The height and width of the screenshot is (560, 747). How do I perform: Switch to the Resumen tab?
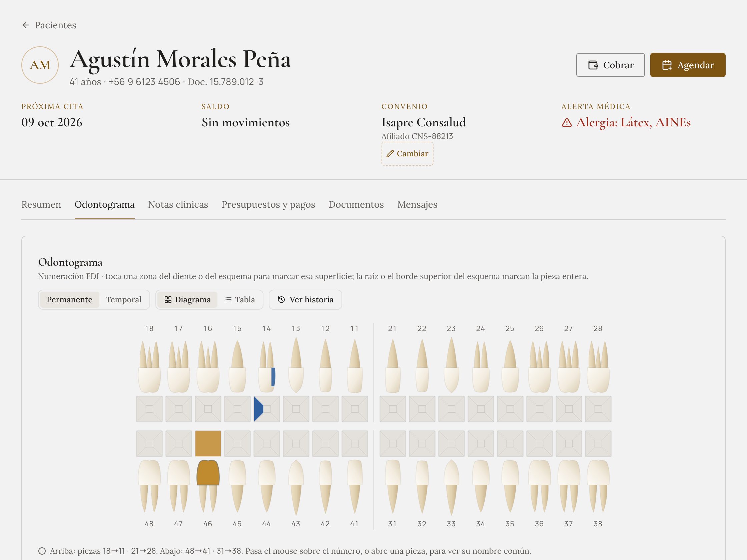[x=41, y=204]
